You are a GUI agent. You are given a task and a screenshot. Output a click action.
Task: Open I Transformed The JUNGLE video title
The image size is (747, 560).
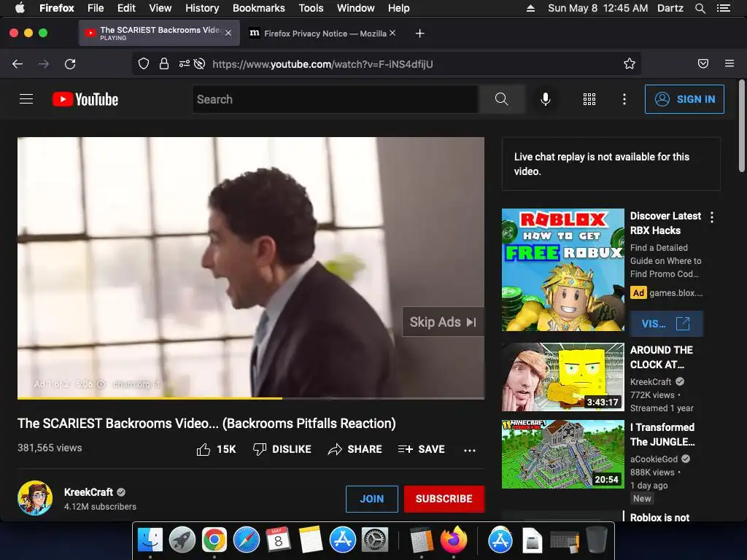tap(662, 435)
